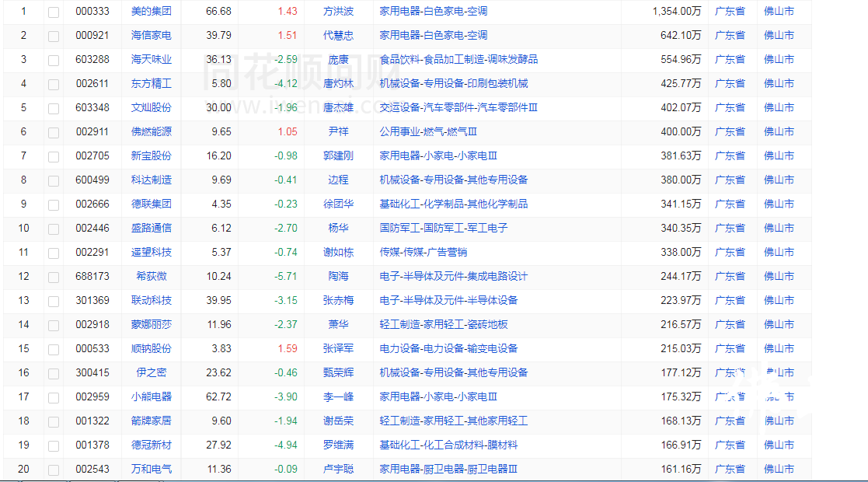Check the box for 海信家电 row
Screen dimensions: 868x482
coord(54,37)
